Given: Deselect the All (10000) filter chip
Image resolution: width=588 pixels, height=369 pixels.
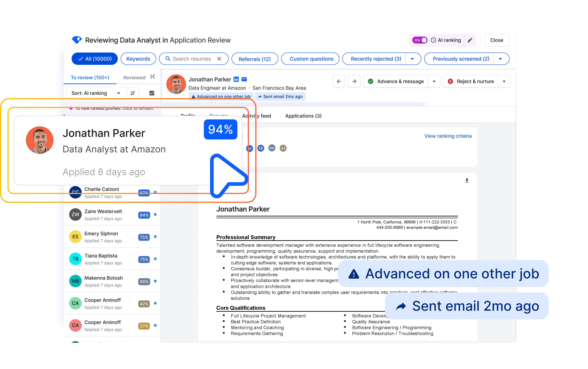Looking at the screenshot, I should tap(95, 58).
